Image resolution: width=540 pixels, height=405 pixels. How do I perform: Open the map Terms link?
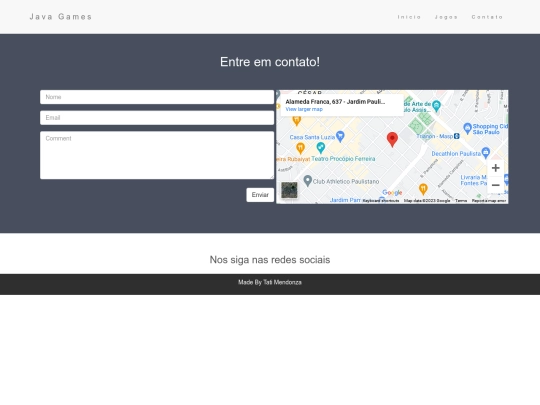[461, 200]
